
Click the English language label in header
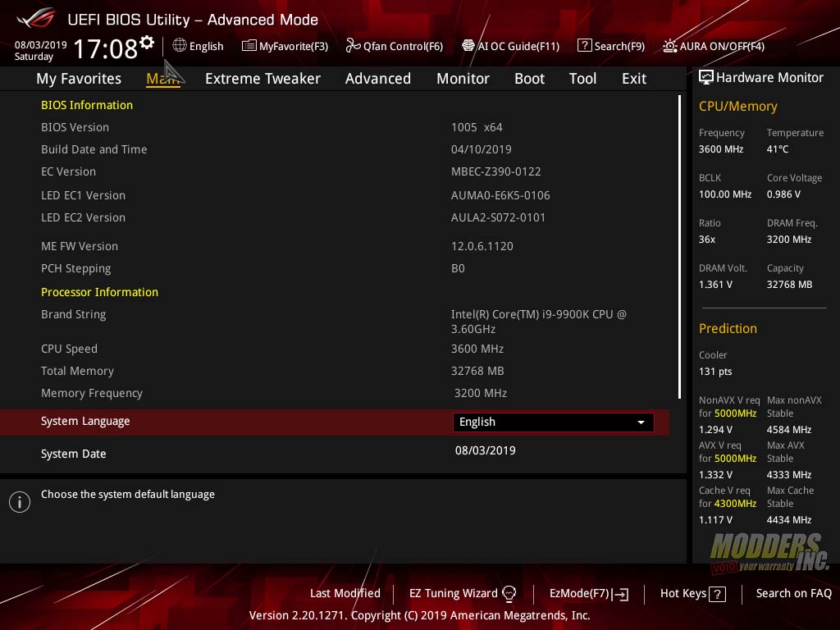point(206,47)
